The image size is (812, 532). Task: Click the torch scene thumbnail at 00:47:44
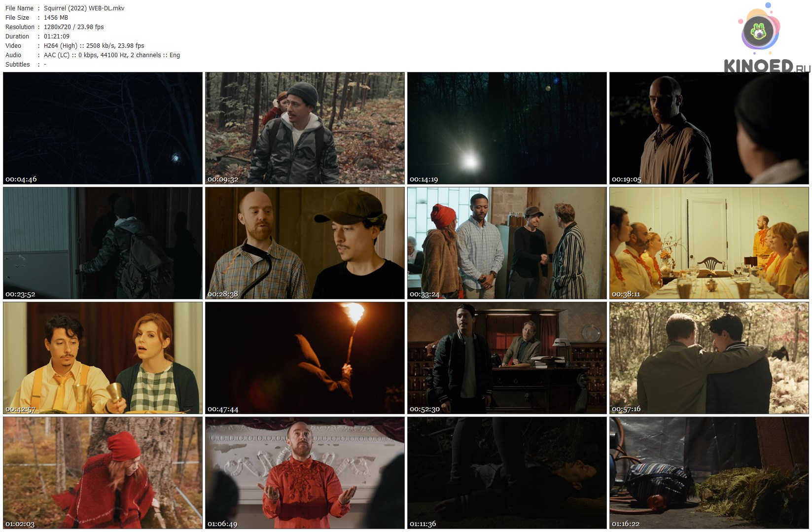[305, 358]
